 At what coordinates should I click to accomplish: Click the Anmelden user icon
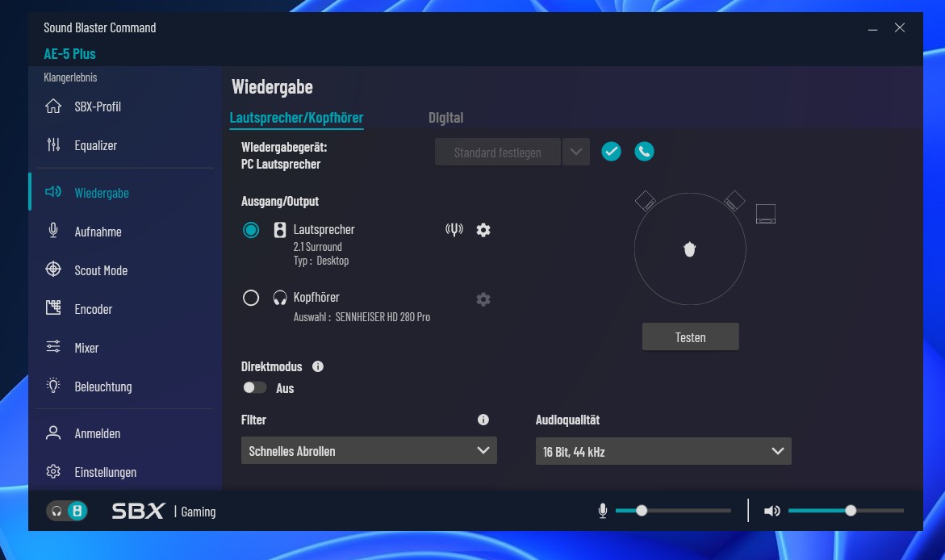53,433
